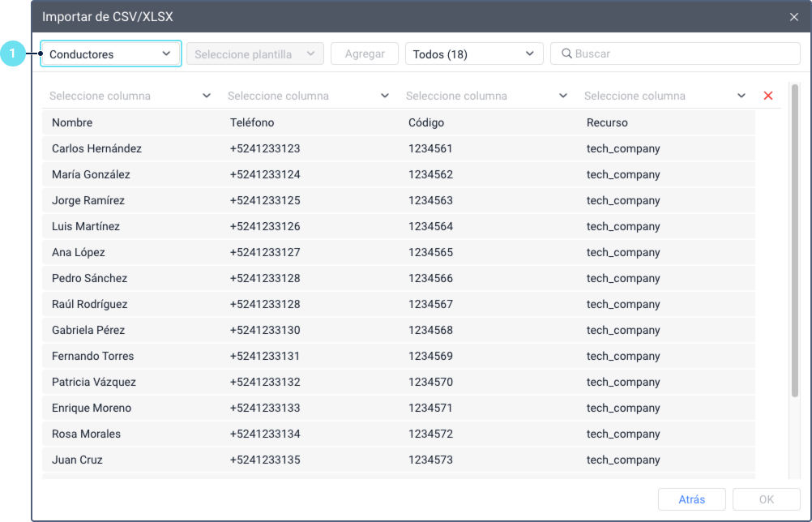
Task: Open column selector above Teléfono
Action: click(x=308, y=96)
